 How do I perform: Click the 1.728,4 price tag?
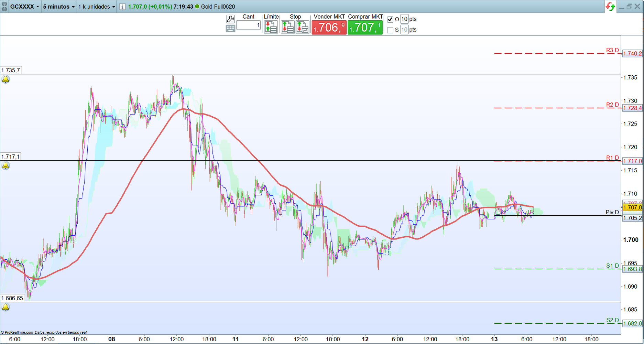click(x=633, y=108)
